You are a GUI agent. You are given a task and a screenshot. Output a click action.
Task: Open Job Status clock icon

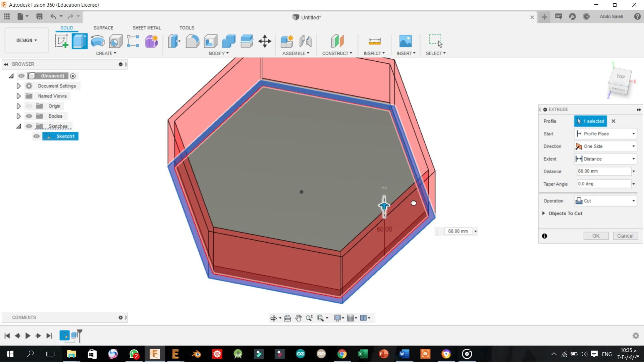[586, 16]
